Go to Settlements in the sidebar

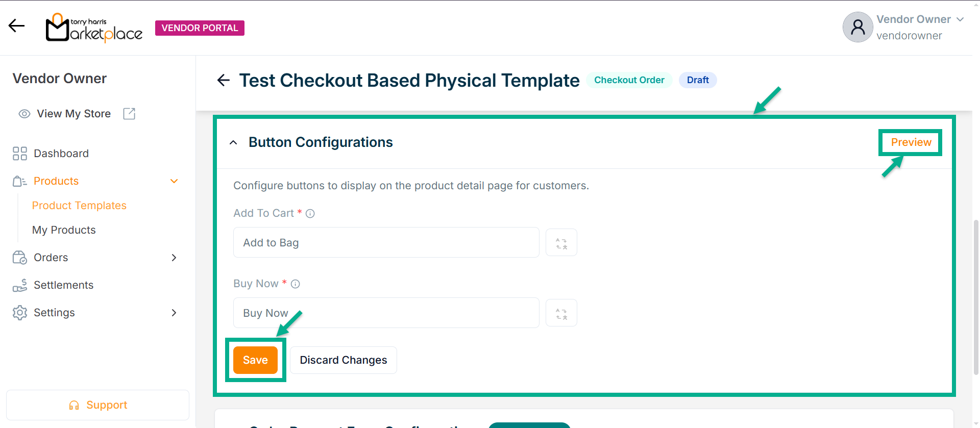63,285
